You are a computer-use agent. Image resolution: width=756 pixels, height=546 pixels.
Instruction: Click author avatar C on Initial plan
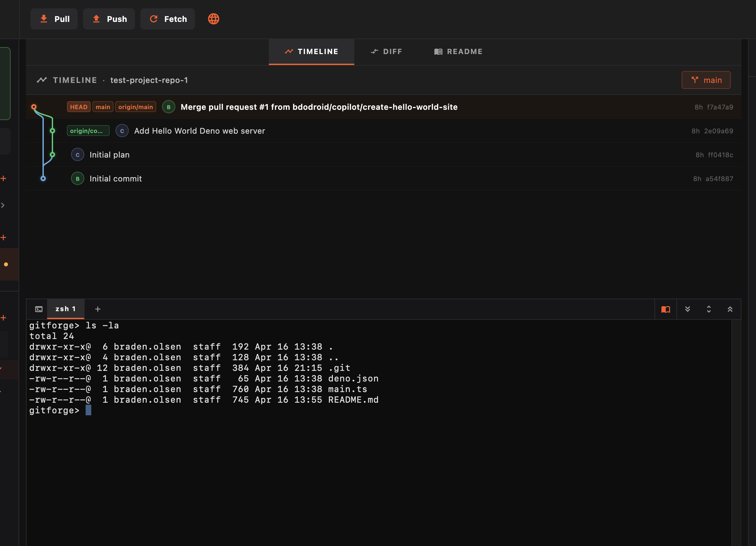coord(78,155)
